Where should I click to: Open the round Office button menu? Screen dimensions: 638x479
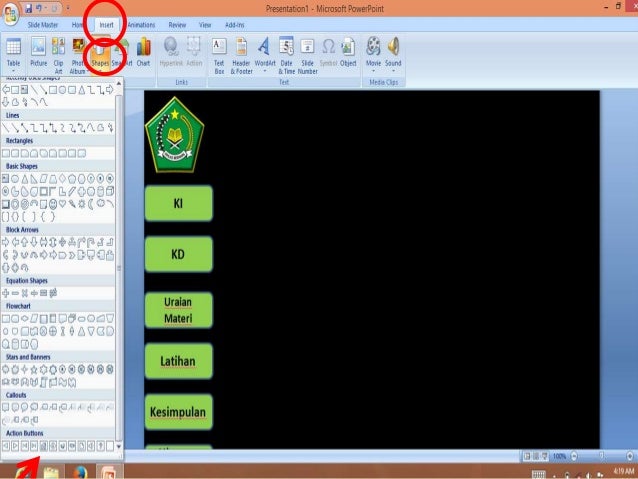[x=10, y=14]
